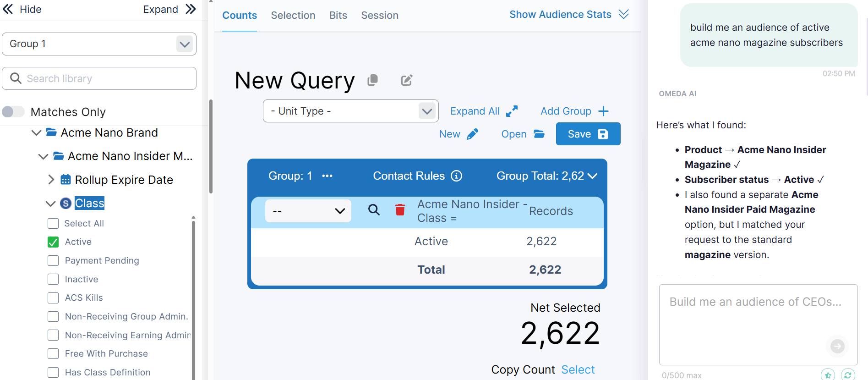
Task: Check Non-Receiving Earning Admin checkbox
Action: pos(53,335)
